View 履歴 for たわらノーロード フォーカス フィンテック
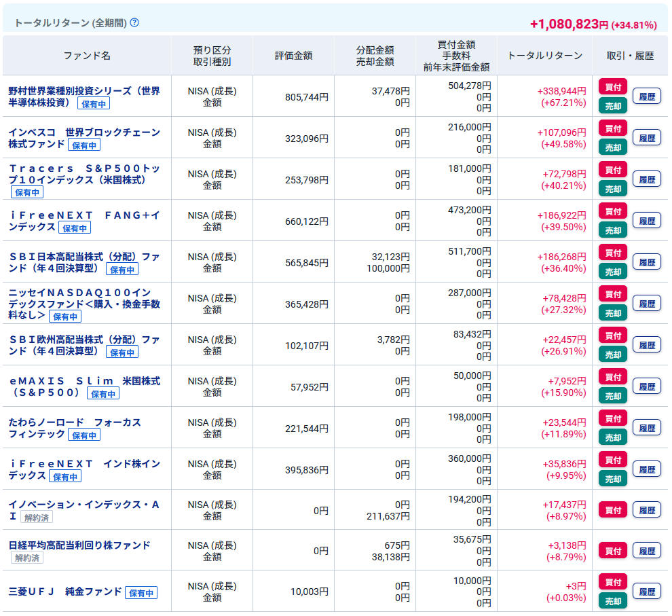This screenshot has width=672, height=616. (x=647, y=428)
